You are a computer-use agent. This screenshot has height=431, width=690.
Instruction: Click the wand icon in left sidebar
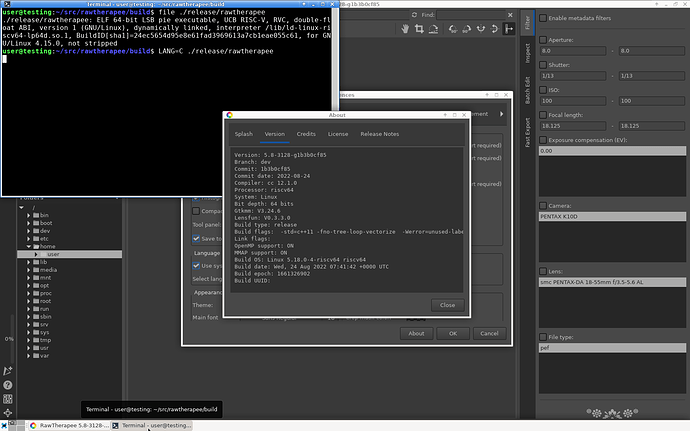click(x=7, y=371)
